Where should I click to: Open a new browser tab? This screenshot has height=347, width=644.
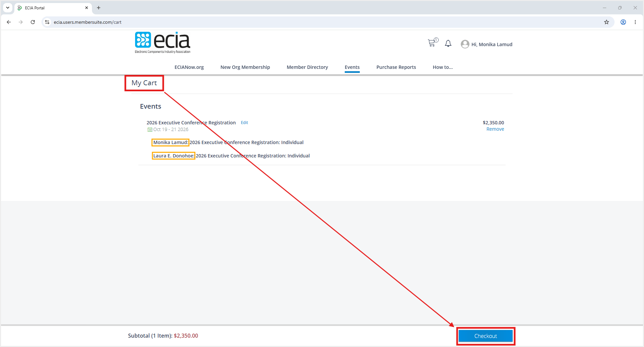tap(99, 8)
